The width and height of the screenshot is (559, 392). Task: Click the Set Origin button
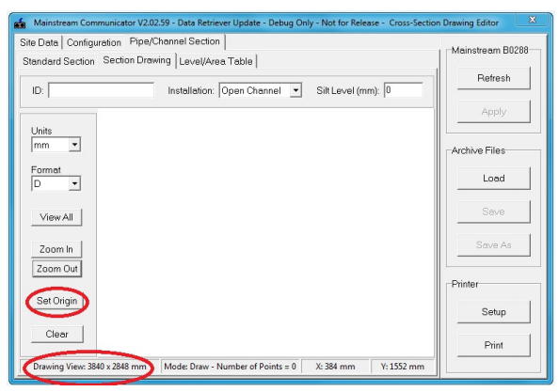[x=57, y=301]
